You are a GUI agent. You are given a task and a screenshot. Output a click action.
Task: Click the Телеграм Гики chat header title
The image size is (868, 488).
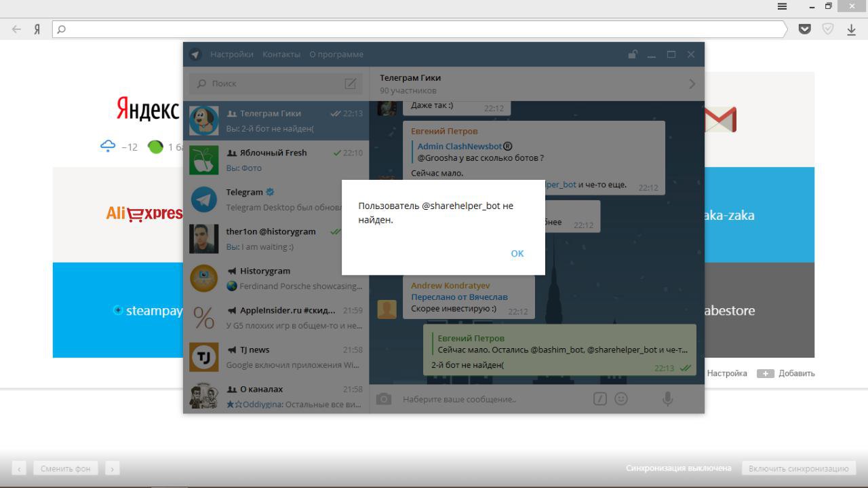(x=410, y=77)
